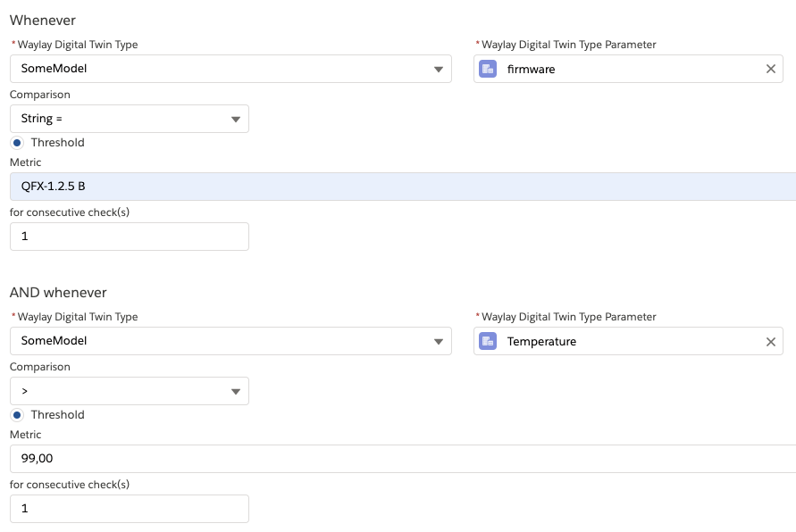Screen dimensions: 796x532
Task: Click the Temperature parameter record icon
Action: click(488, 341)
